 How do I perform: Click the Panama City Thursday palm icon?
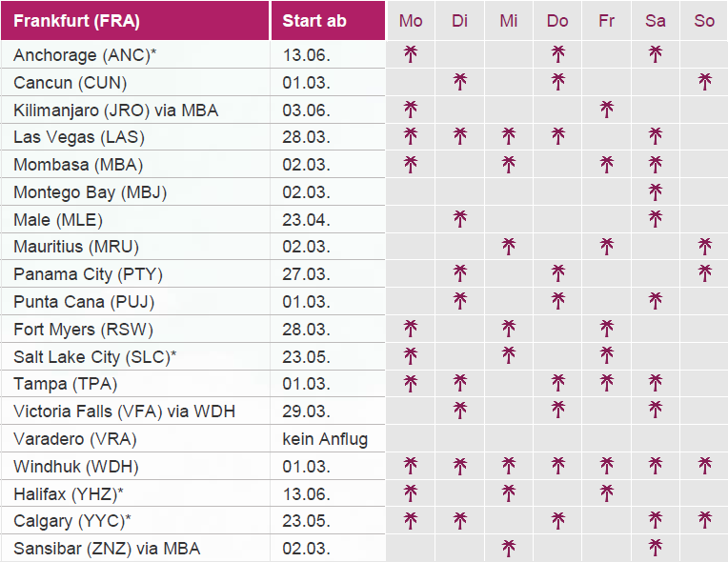[557, 274]
